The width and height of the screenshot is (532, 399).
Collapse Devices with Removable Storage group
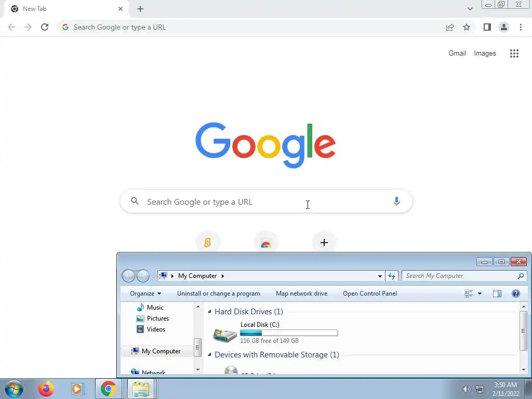pyautogui.click(x=209, y=354)
